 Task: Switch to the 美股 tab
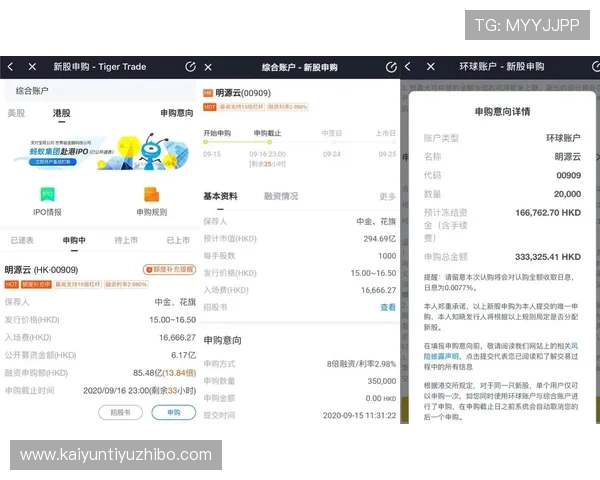[16, 113]
